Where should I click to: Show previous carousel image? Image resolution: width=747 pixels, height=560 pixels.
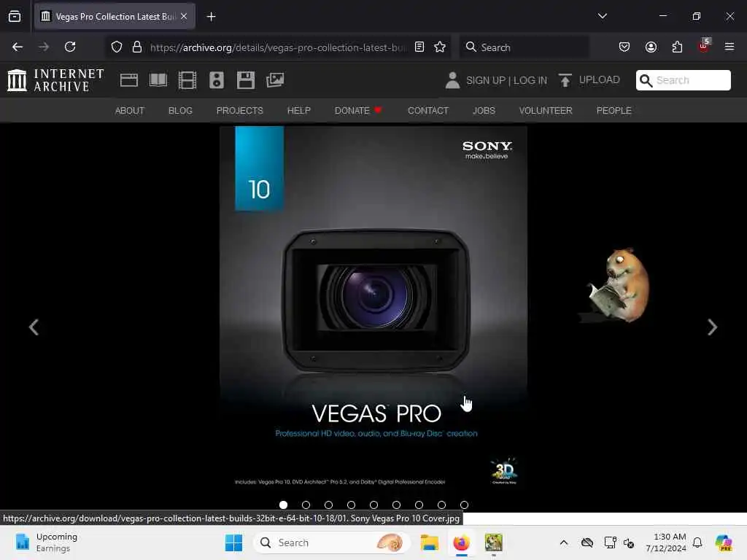pyautogui.click(x=34, y=327)
